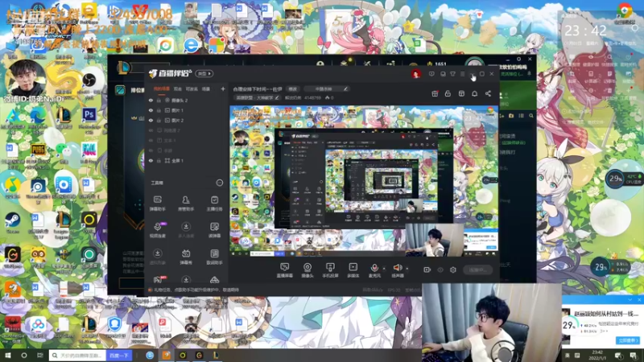Image resolution: width=644 pixels, height=362 pixels.
Task: Edit the 英雄联盟 game category selector
Action: 258,97
